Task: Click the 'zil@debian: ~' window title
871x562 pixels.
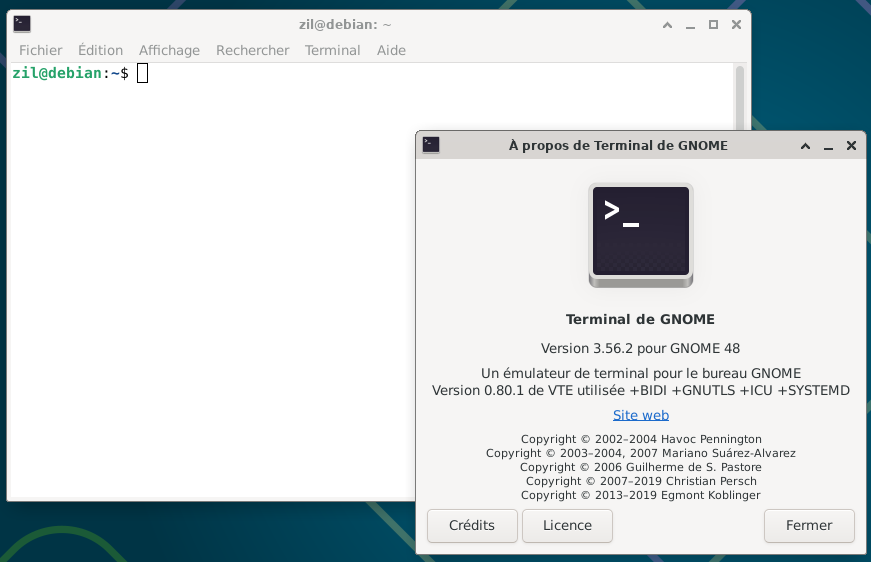Action: 345,25
